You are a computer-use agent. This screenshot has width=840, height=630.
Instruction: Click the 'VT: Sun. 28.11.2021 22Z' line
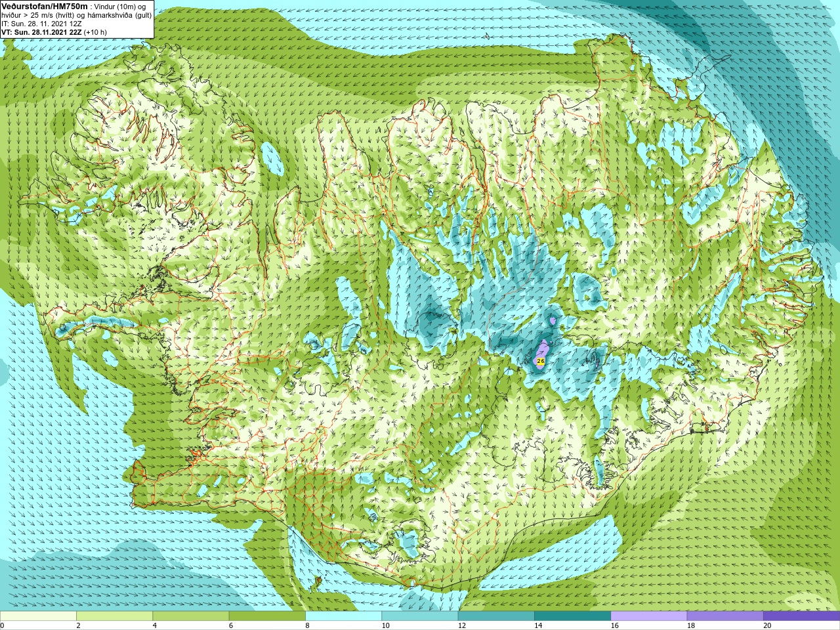click(41, 32)
